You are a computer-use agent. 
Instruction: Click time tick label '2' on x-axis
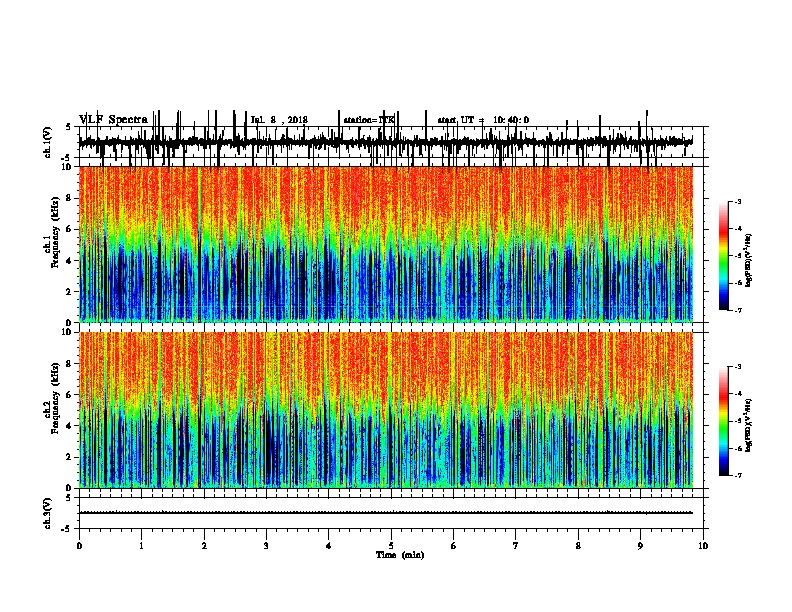[x=204, y=546]
